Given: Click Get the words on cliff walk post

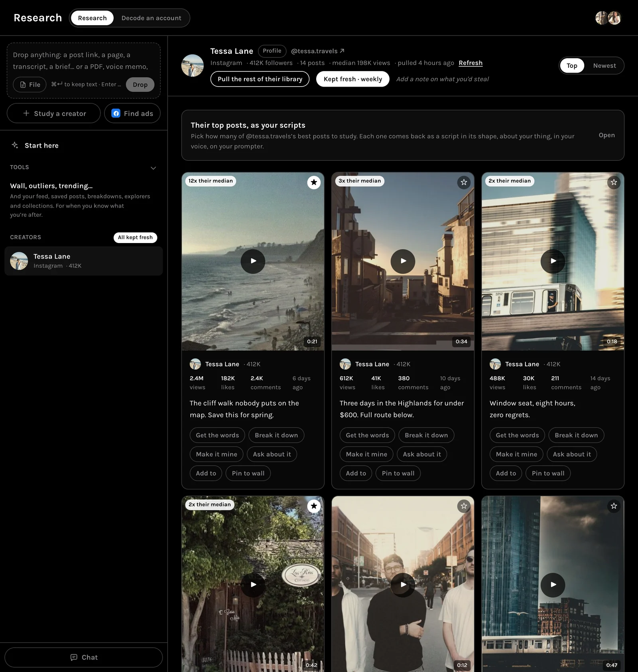Looking at the screenshot, I should click(217, 435).
